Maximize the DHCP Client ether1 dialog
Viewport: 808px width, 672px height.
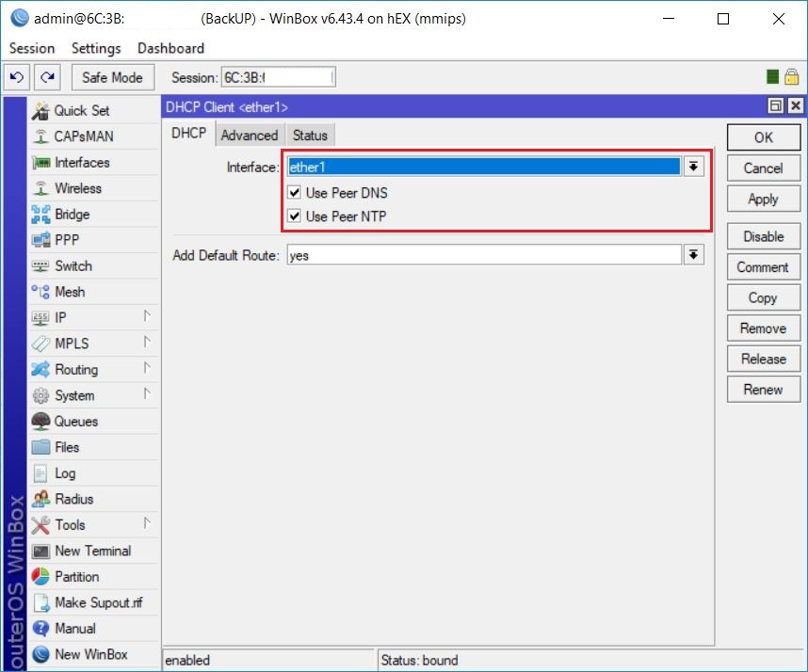pyautogui.click(x=776, y=105)
